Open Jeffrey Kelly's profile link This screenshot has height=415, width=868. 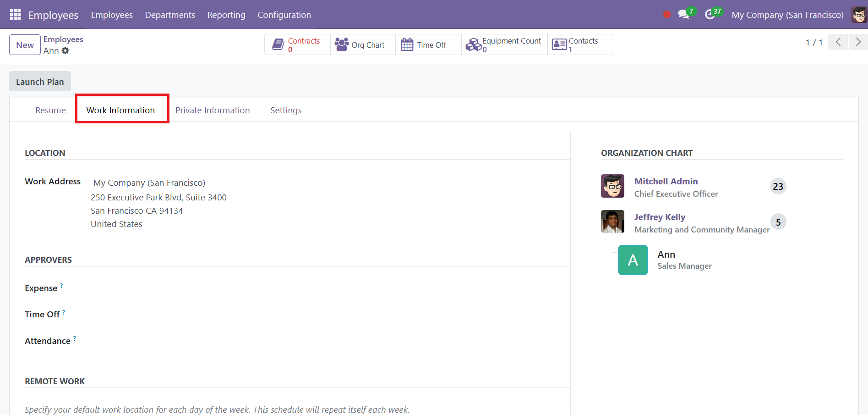click(x=660, y=217)
